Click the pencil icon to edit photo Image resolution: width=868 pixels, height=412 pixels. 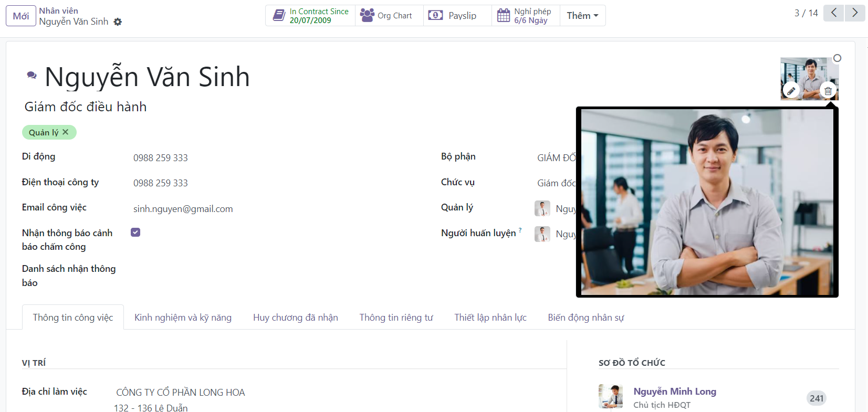pyautogui.click(x=791, y=91)
